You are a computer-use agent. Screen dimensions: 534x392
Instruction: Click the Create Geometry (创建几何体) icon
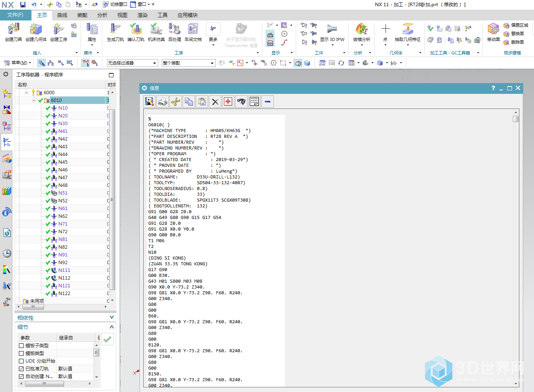(x=36, y=29)
